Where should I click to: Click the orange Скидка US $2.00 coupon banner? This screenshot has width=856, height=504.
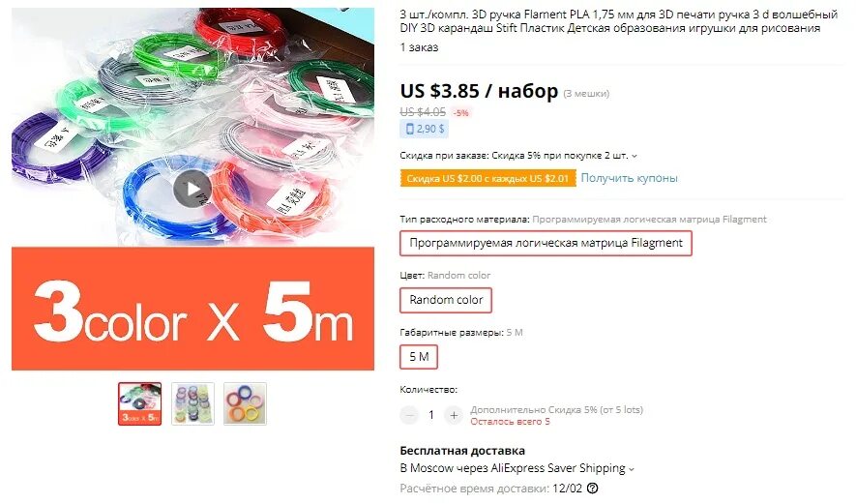tap(488, 178)
